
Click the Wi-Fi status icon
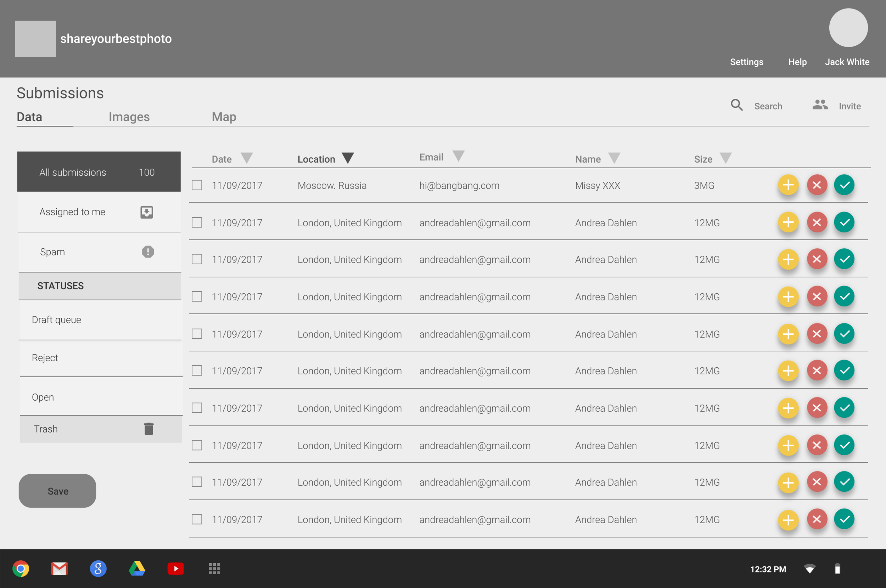pyautogui.click(x=810, y=569)
